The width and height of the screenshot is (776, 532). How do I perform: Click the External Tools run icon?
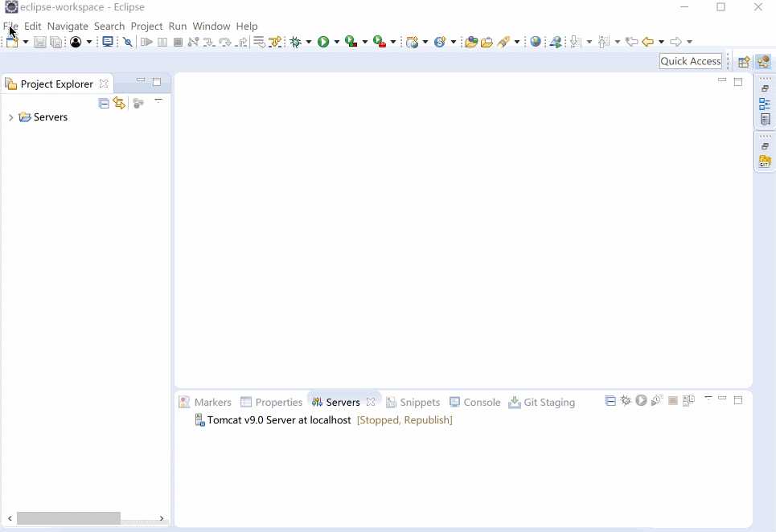point(379,42)
